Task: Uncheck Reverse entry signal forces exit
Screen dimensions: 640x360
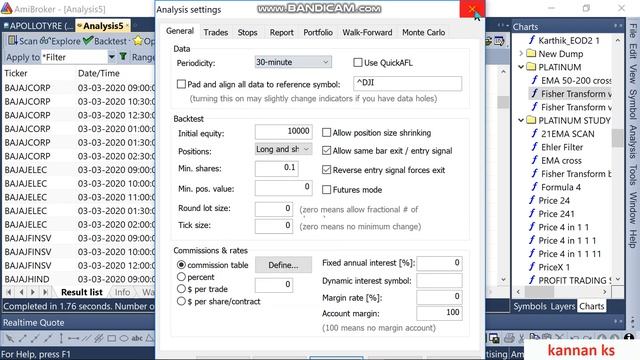Action: coord(326,170)
